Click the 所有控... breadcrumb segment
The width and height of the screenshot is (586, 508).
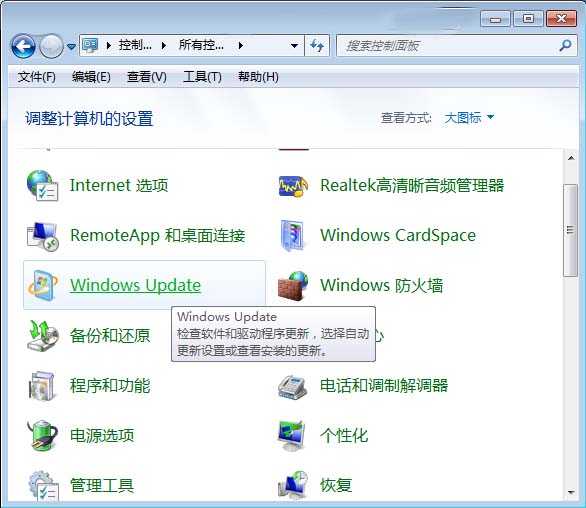[201, 45]
